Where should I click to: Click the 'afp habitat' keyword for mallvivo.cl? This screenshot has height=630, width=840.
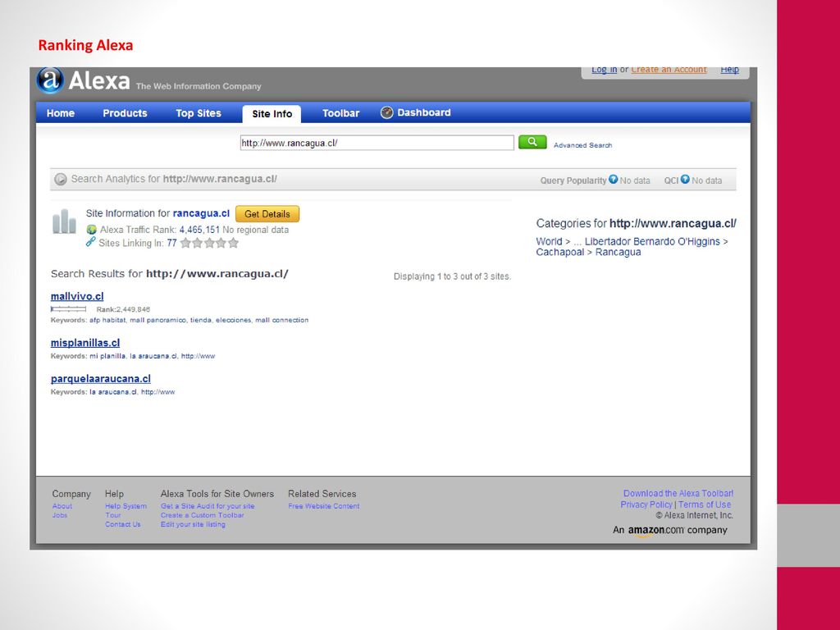107,321
